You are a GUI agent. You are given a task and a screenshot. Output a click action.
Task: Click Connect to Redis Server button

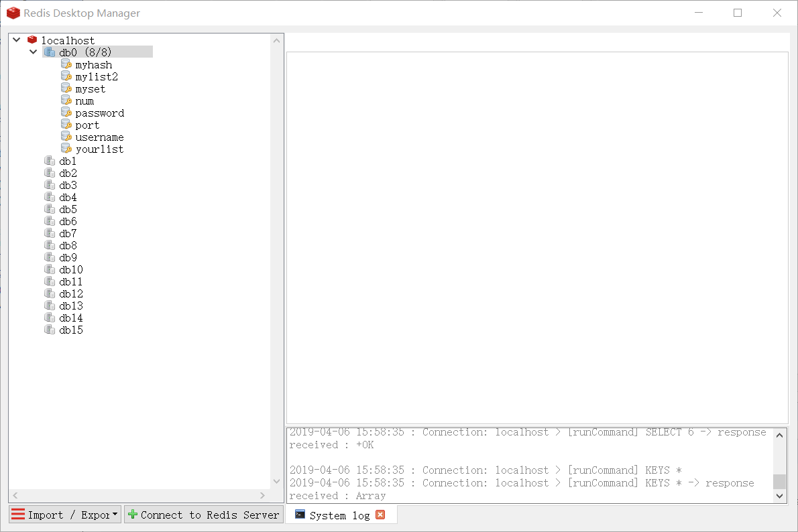tap(204, 515)
